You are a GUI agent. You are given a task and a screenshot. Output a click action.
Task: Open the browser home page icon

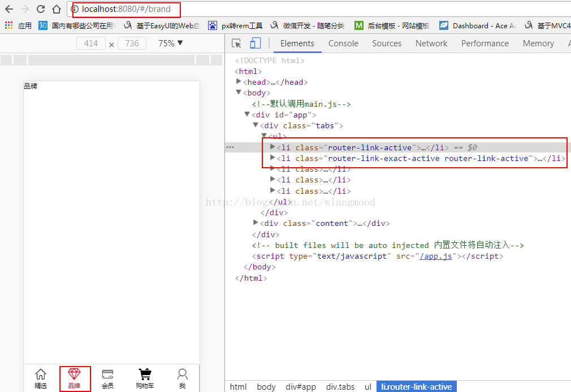(57, 8)
